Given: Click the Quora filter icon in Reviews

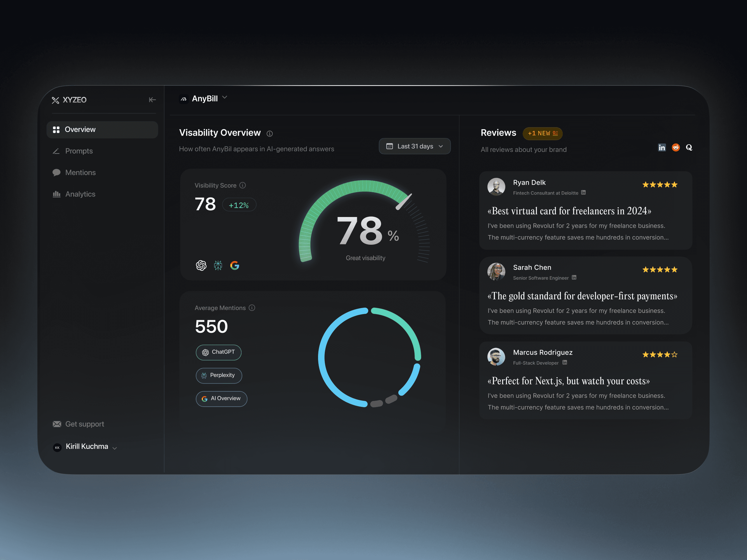Looking at the screenshot, I should [x=689, y=148].
